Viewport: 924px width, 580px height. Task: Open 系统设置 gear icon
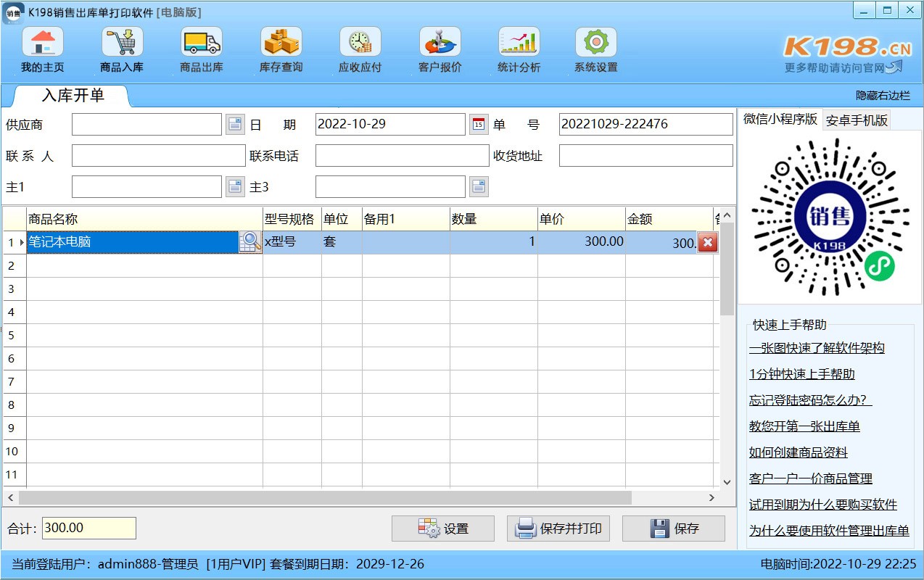[595, 43]
